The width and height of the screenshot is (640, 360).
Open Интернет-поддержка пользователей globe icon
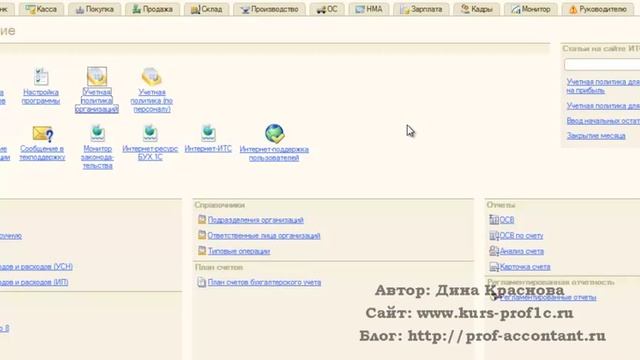coord(274,134)
